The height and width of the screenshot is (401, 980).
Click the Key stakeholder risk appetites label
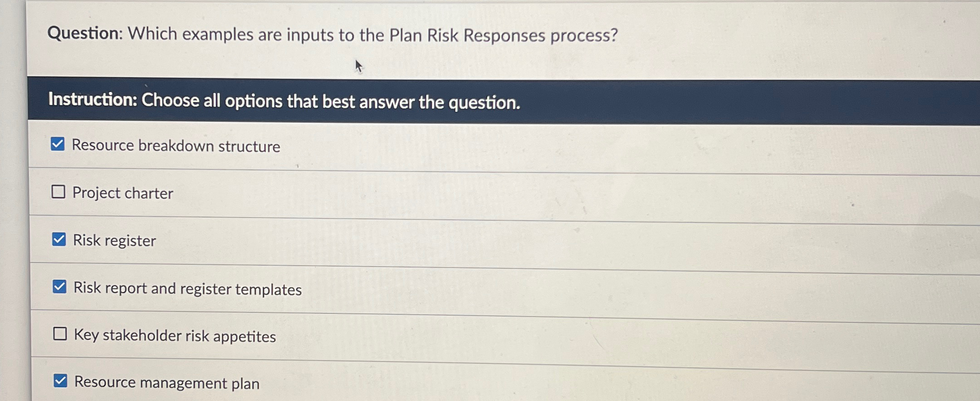click(175, 335)
